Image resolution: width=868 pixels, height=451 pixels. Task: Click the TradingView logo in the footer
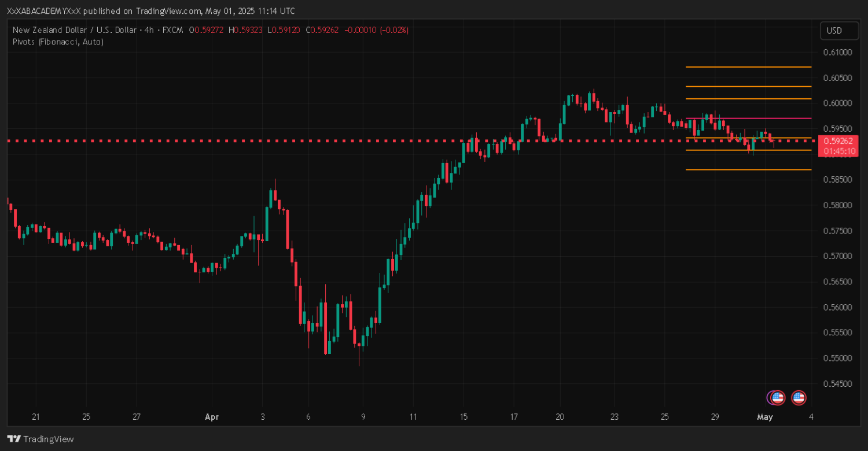coord(41,439)
